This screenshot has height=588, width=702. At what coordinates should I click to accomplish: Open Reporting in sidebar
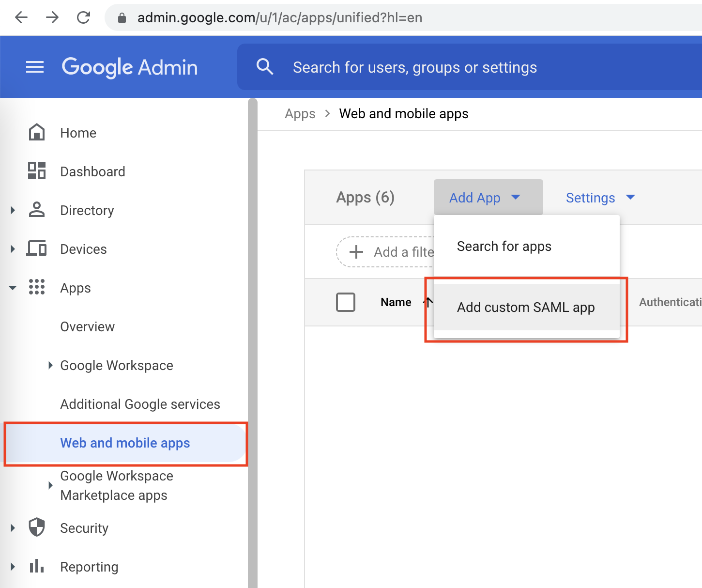pyautogui.click(x=89, y=567)
